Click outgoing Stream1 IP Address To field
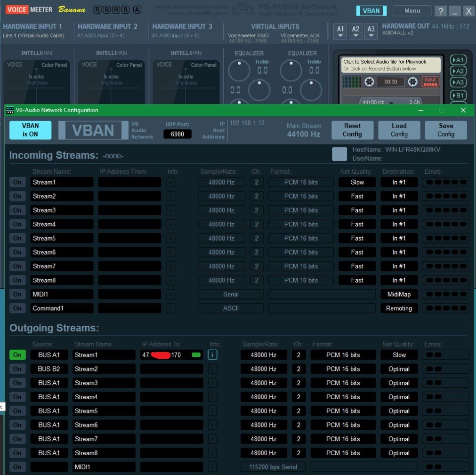 tap(171, 355)
